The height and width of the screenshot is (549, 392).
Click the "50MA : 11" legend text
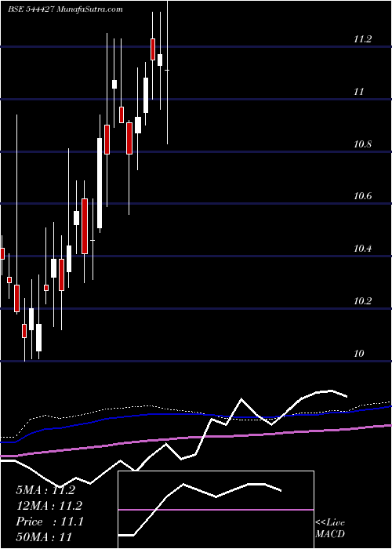point(44,536)
